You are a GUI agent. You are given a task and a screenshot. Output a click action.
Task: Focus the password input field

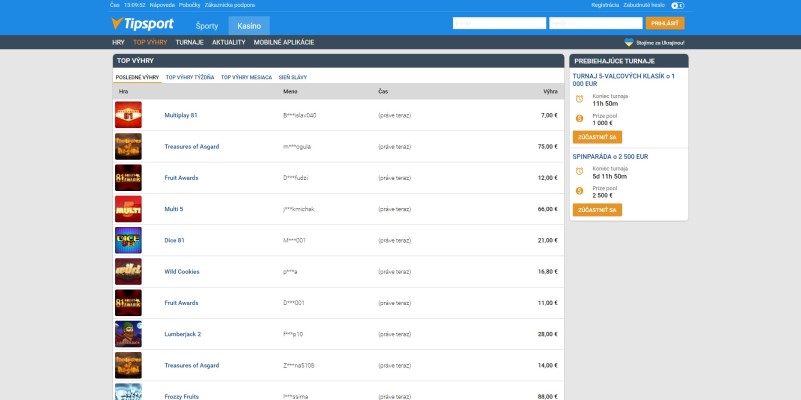596,23
